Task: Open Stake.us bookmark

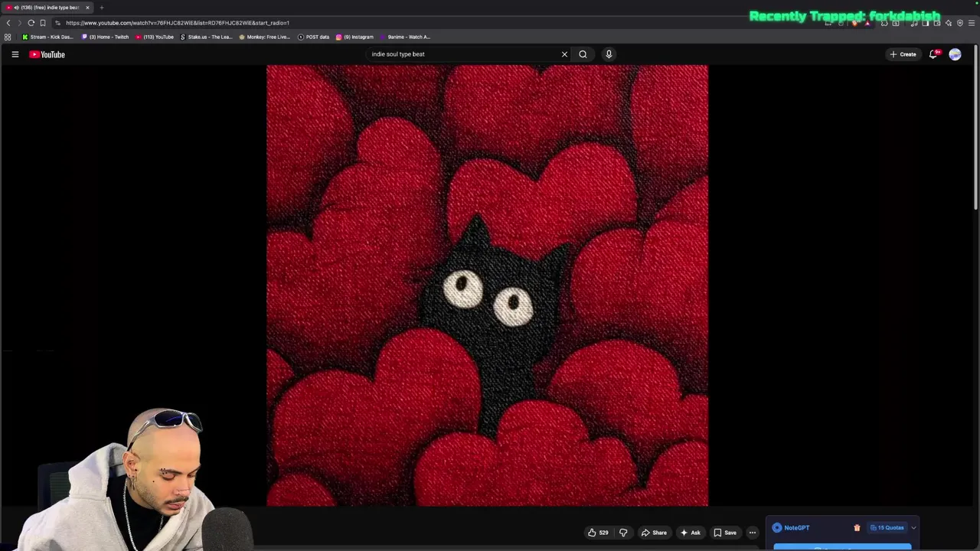Action: [206, 37]
